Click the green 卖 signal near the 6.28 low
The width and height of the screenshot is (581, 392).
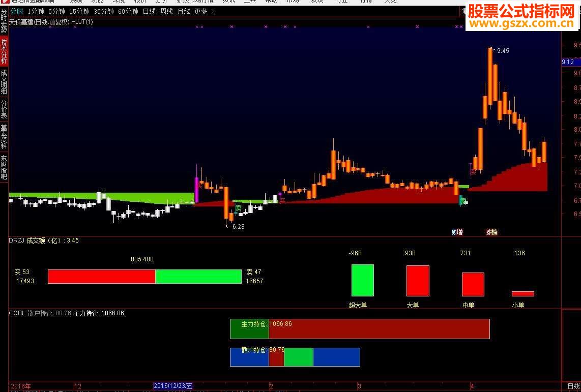click(x=238, y=207)
